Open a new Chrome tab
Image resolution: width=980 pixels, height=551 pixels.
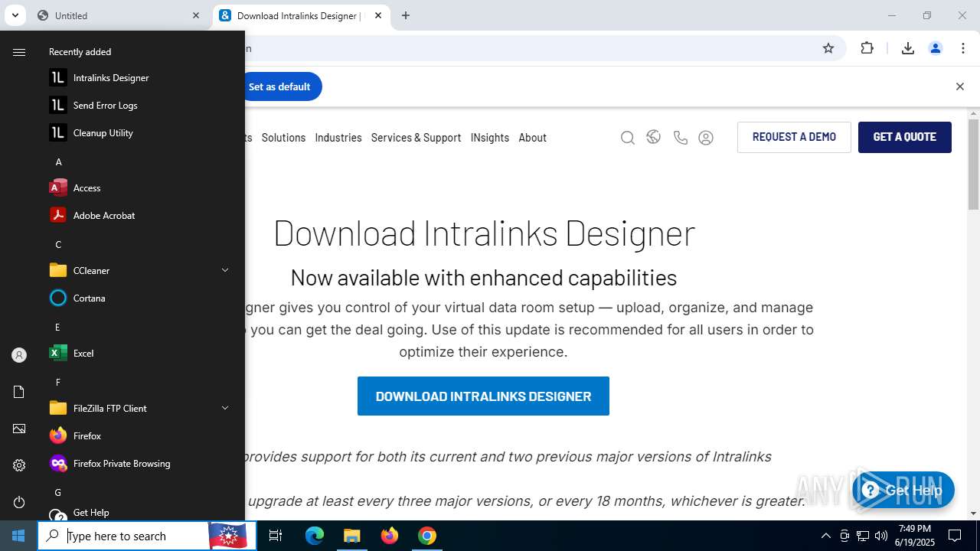(406, 15)
